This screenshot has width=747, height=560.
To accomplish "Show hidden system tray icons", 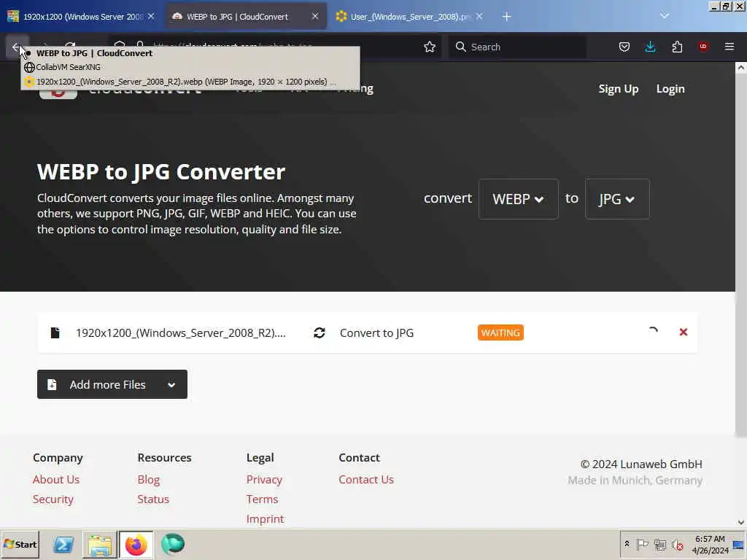I will [627, 544].
